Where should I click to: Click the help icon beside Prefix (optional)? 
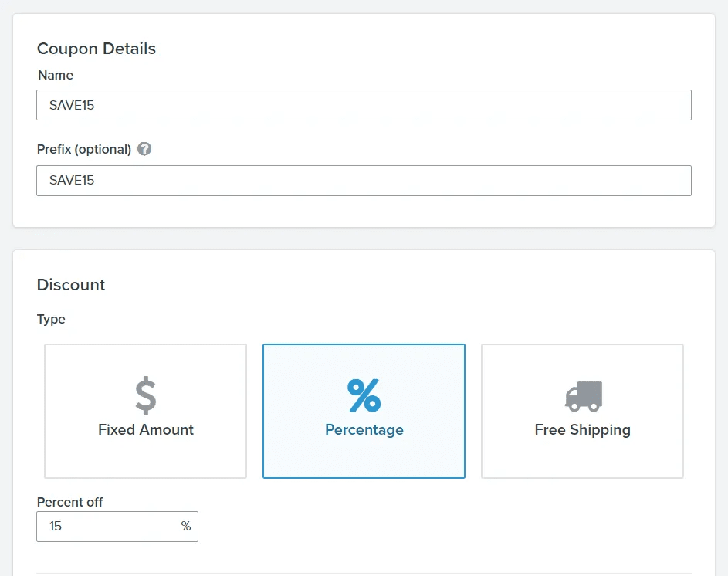(144, 149)
